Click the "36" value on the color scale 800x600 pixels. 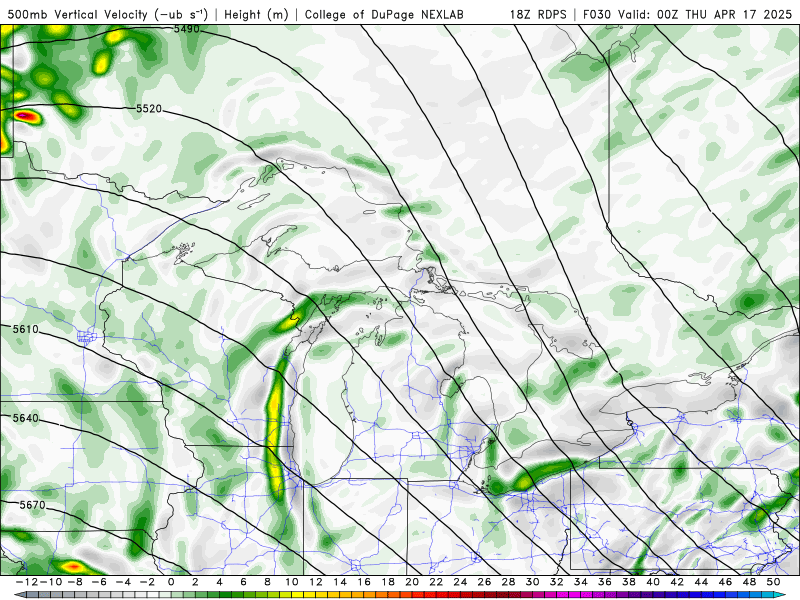pyautogui.click(x=605, y=582)
